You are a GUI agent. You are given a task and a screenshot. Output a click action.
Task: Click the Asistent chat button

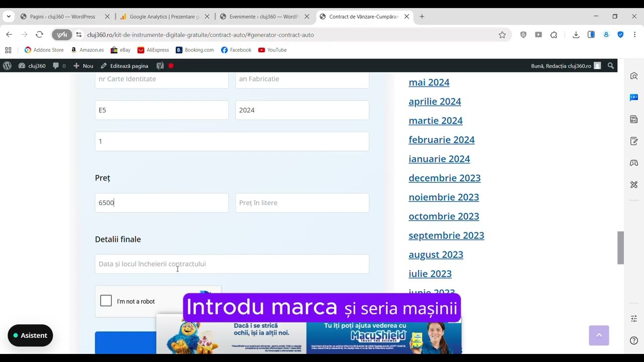point(30,335)
